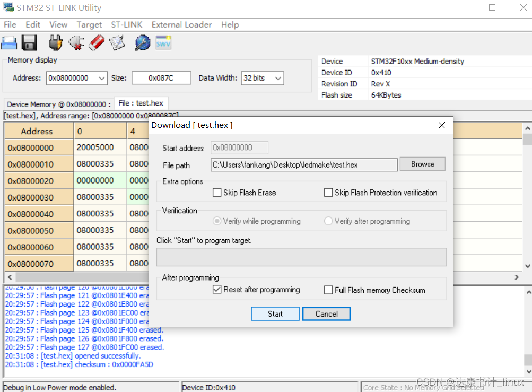Viewport: 532px width, 392px height.
Task: Click log line checksum 0x0000FA5D
Action: pyautogui.click(x=79, y=364)
